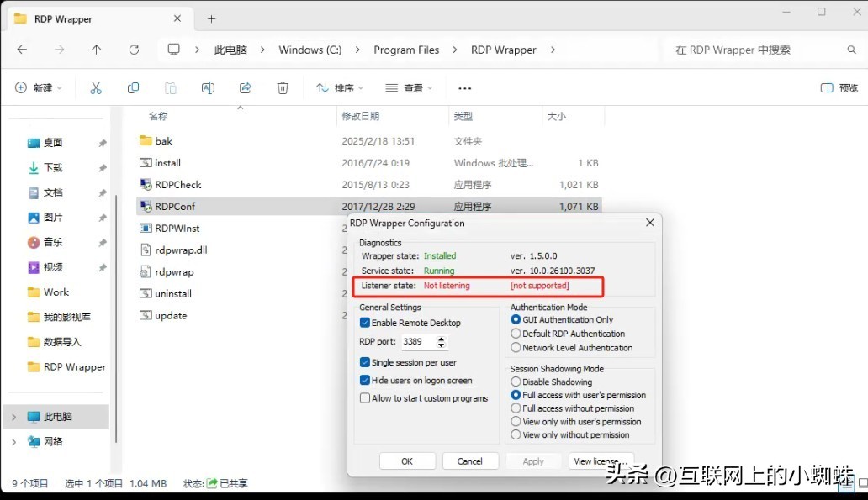Select the rdpwrap settings file icon
Viewport: 868px width, 500px height.
(146, 271)
